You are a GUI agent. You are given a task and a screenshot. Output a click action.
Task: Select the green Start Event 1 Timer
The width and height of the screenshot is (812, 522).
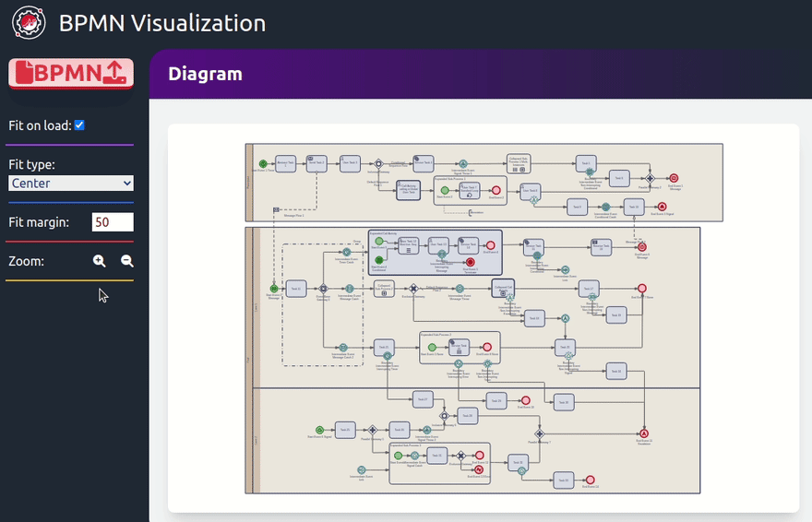pyautogui.click(x=263, y=164)
